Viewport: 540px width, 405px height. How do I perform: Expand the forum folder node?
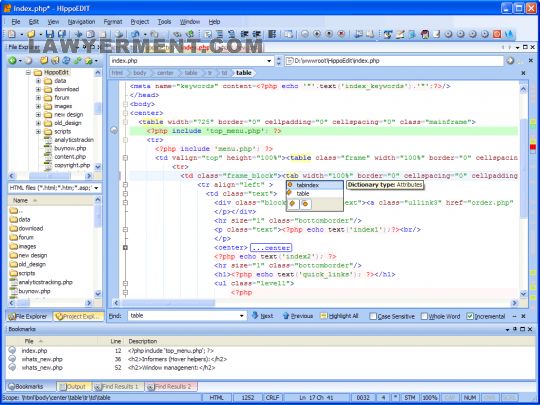[39, 98]
